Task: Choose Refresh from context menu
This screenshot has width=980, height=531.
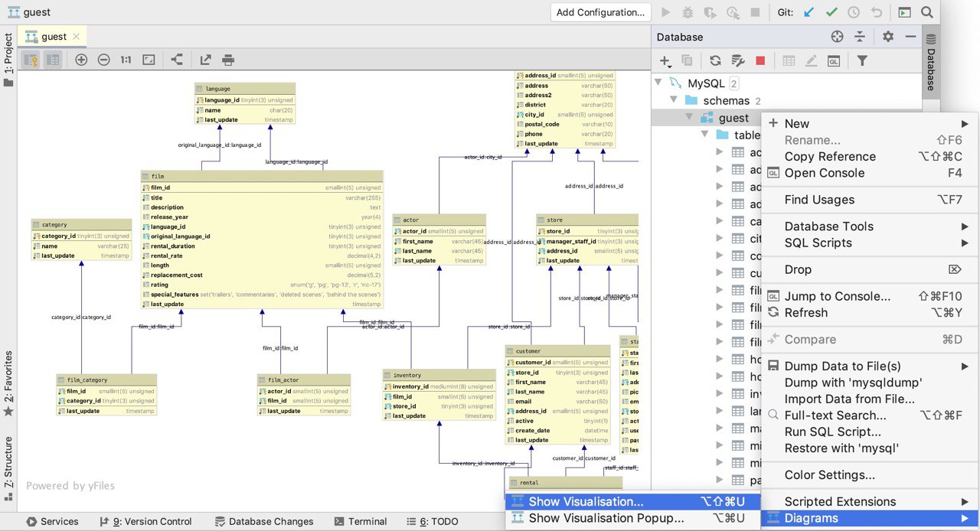Action: (869, 313)
